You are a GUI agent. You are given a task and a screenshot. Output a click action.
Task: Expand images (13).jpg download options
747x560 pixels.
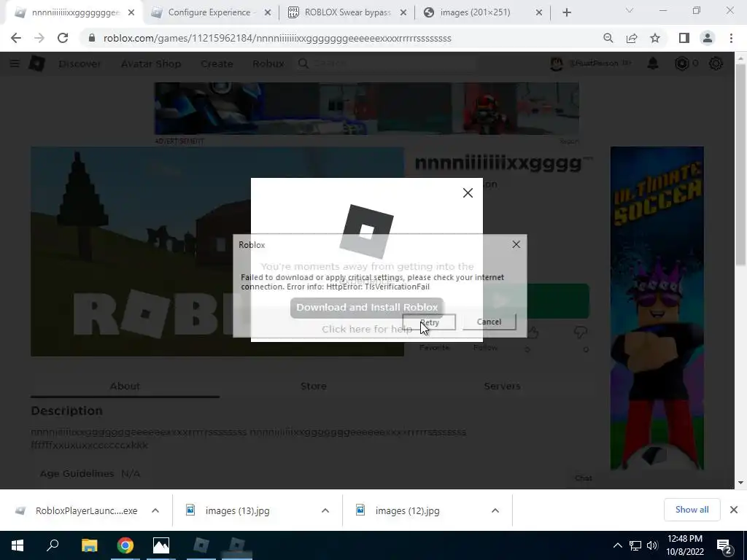pos(325,510)
